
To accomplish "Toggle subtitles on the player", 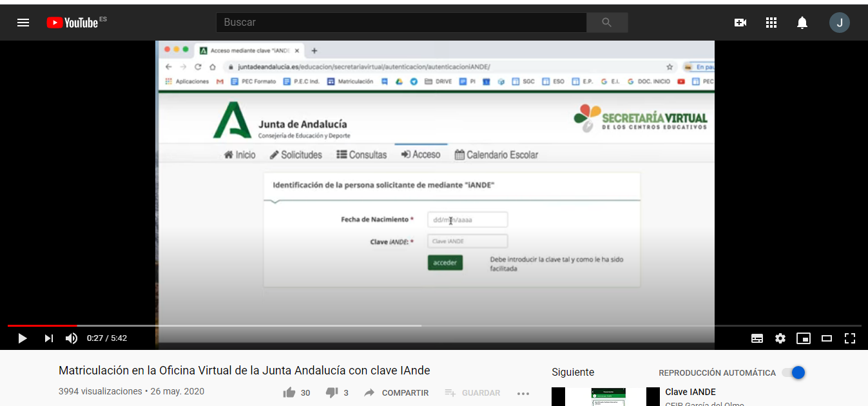I will tap(757, 338).
